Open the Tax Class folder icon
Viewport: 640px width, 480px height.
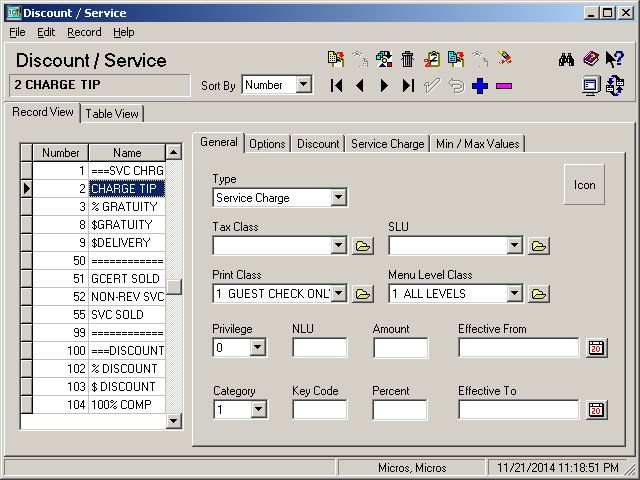pos(363,246)
